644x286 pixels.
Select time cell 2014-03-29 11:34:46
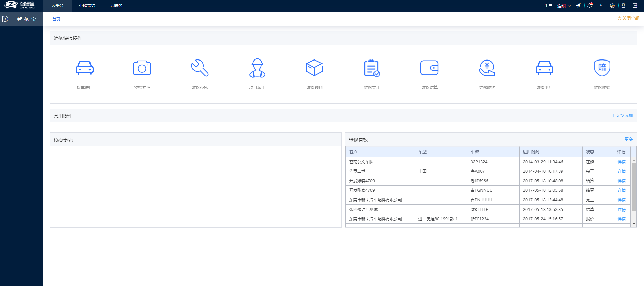[551, 162]
